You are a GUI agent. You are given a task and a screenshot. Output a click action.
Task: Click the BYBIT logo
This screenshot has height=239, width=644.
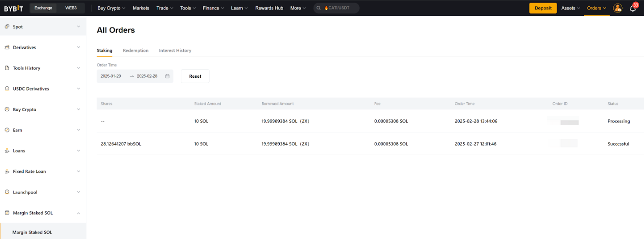coord(13,8)
